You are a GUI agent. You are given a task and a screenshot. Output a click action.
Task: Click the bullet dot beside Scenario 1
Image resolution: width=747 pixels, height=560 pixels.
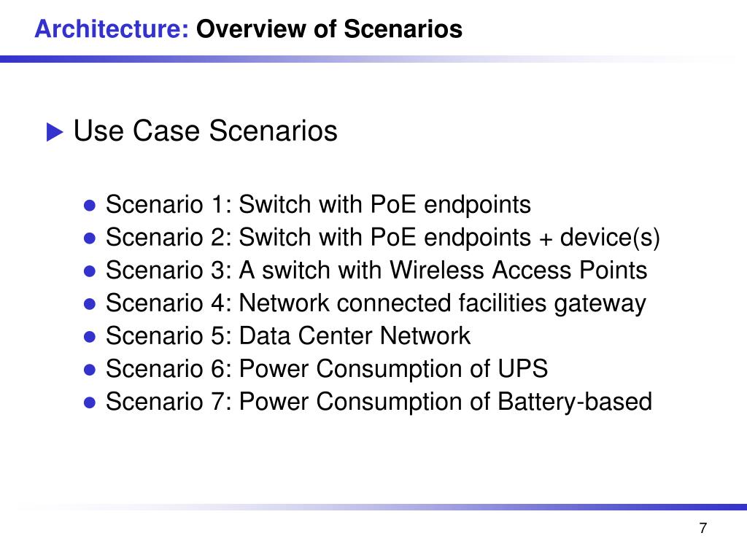tap(90, 206)
